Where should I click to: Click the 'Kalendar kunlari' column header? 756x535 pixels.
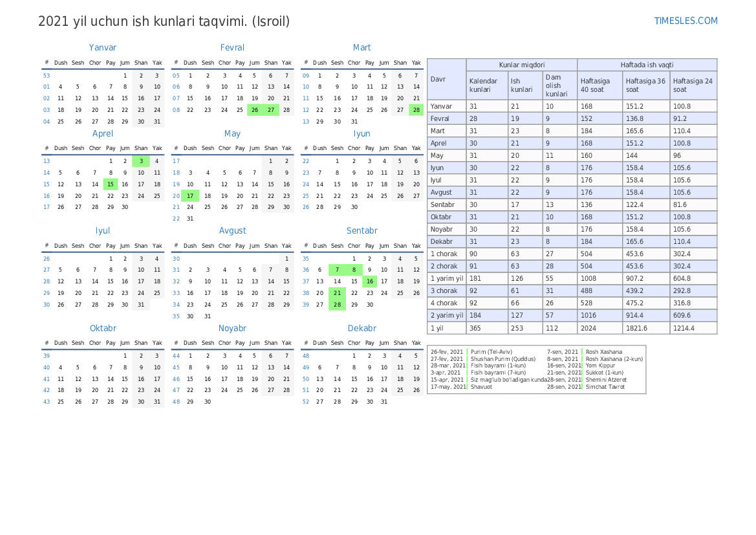pos(487,85)
